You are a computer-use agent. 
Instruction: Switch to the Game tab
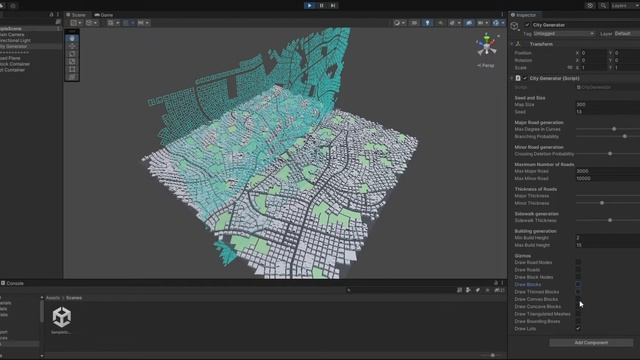pyautogui.click(x=104, y=15)
